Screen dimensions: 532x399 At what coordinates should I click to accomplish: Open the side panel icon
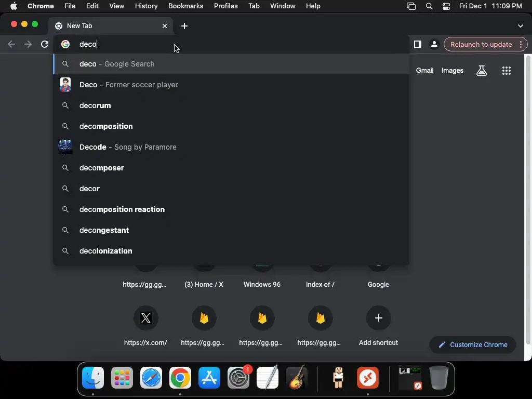[418, 44]
